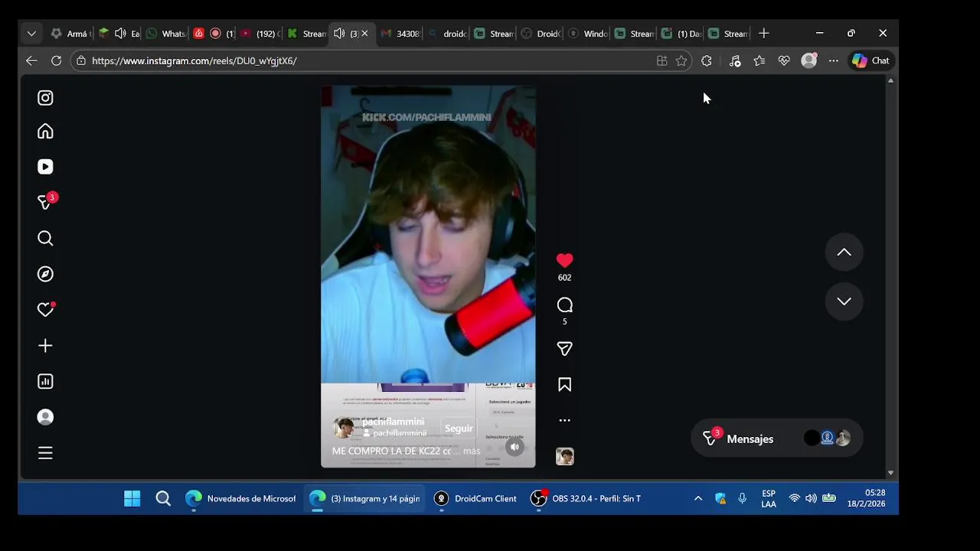The image size is (980, 551).
Task: Open Edge profile avatar in toolbar
Action: point(809,60)
